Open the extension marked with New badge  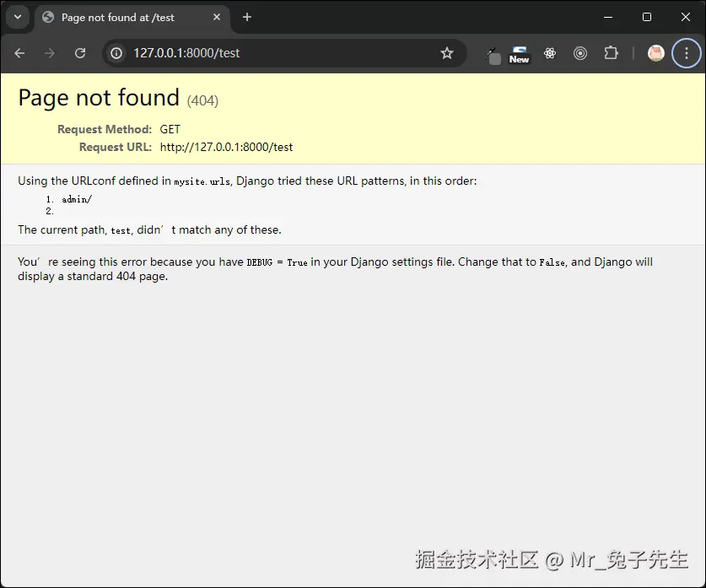pos(519,53)
